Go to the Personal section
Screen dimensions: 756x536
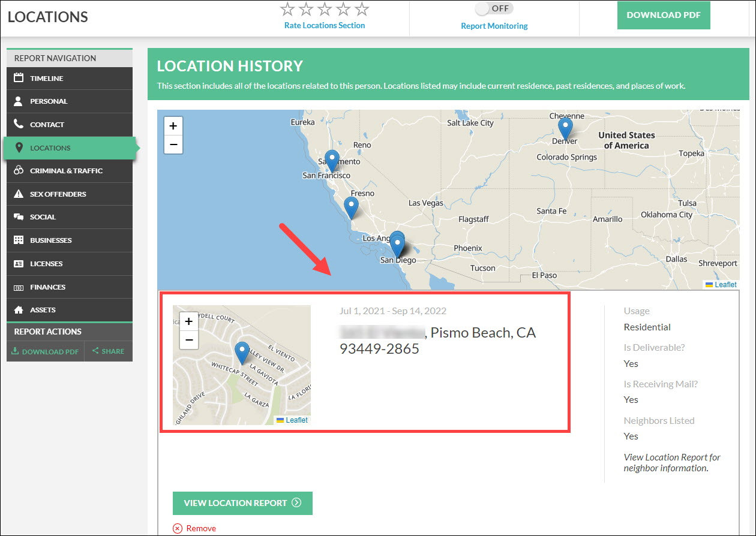(70, 101)
